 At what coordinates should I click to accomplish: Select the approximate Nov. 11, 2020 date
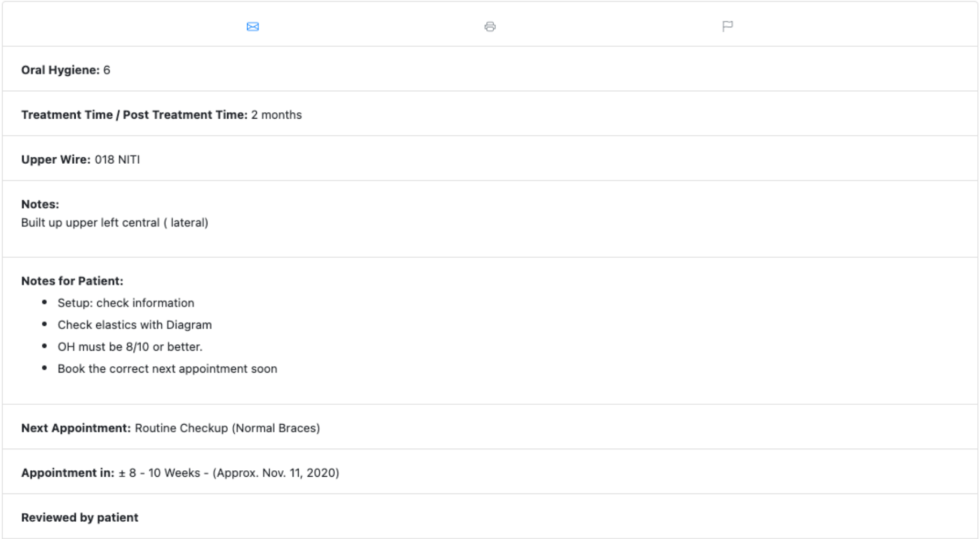[x=276, y=473]
